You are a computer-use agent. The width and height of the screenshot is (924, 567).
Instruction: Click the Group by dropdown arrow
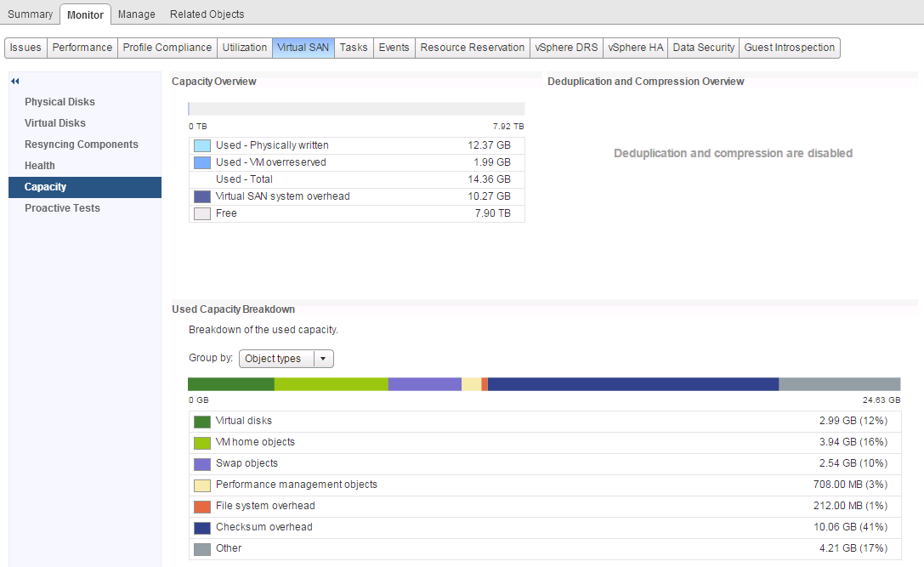point(323,359)
